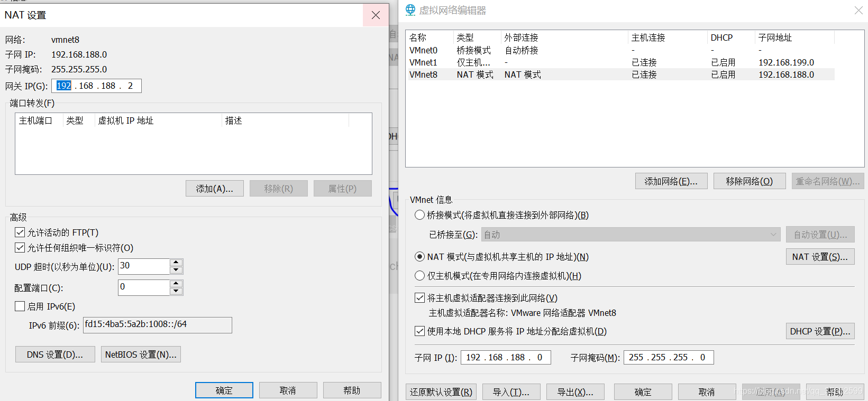This screenshot has width=868, height=401.
Task: Toggle 允许活动的 FTP checkbox
Action: coord(20,232)
